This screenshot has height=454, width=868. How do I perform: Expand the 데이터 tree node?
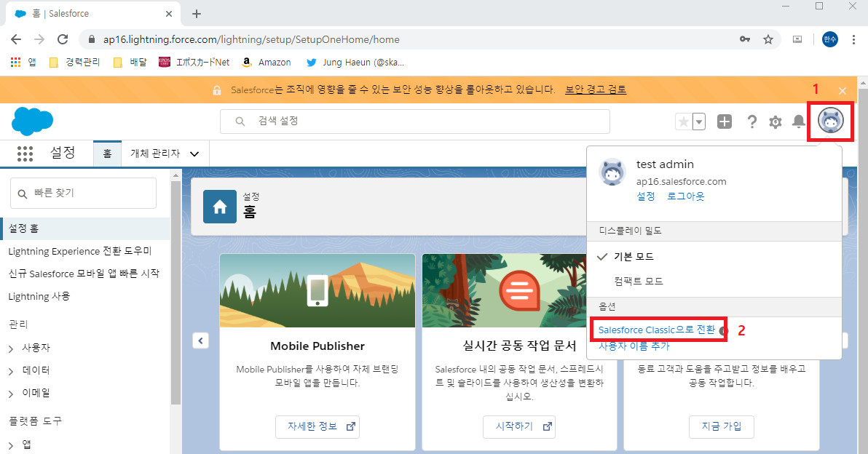click(11, 371)
